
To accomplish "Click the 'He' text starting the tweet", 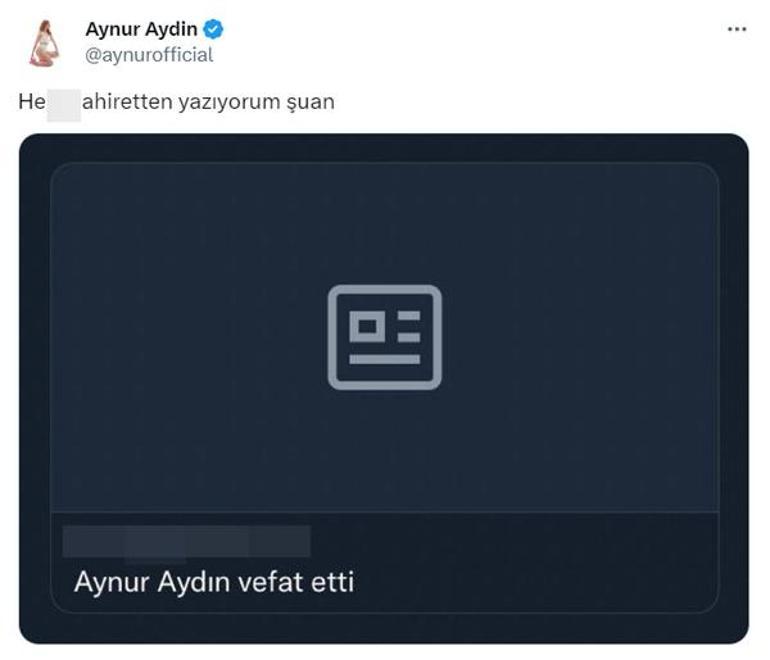I will (x=32, y=102).
